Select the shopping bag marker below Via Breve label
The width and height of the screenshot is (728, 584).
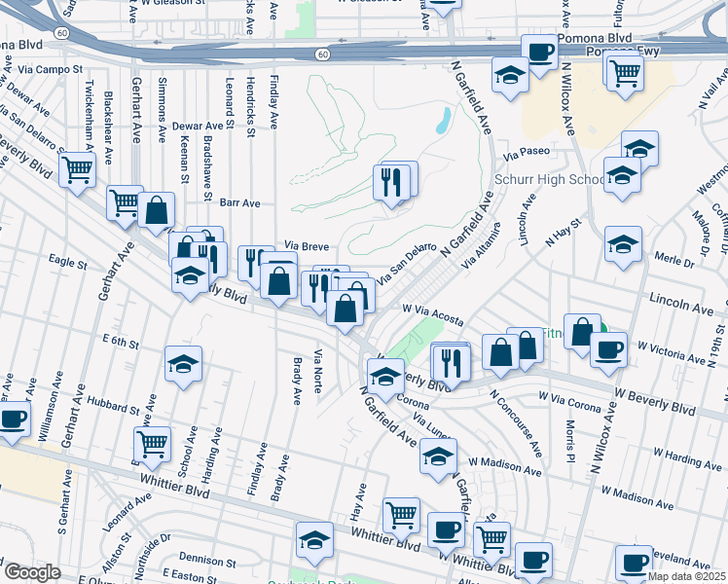pyautogui.click(x=278, y=284)
